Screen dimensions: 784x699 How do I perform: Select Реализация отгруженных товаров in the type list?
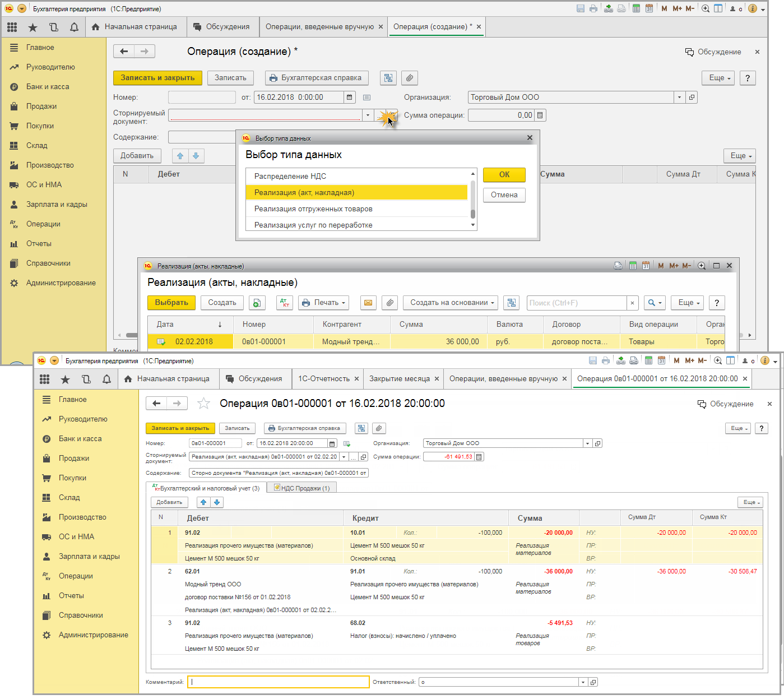point(313,209)
